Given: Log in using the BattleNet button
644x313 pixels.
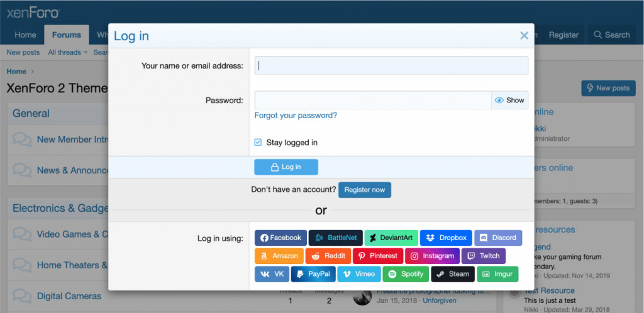Looking at the screenshot, I should coord(336,238).
